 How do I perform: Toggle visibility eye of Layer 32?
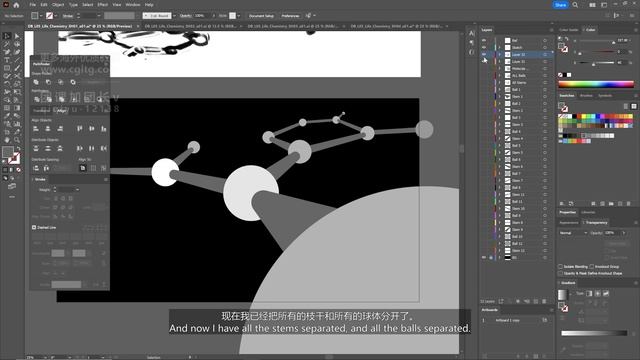pos(484,54)
